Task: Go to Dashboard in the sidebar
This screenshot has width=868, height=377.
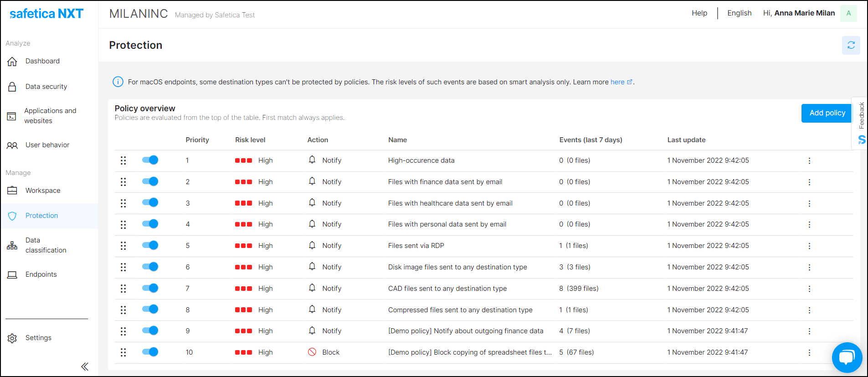Action: [x=42, y=61]
